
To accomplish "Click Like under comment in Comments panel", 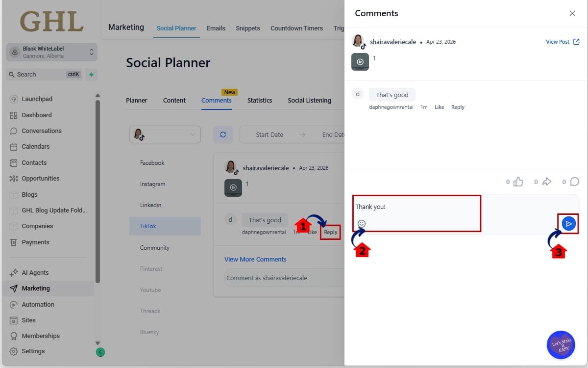I will click(x=440, y=107).
